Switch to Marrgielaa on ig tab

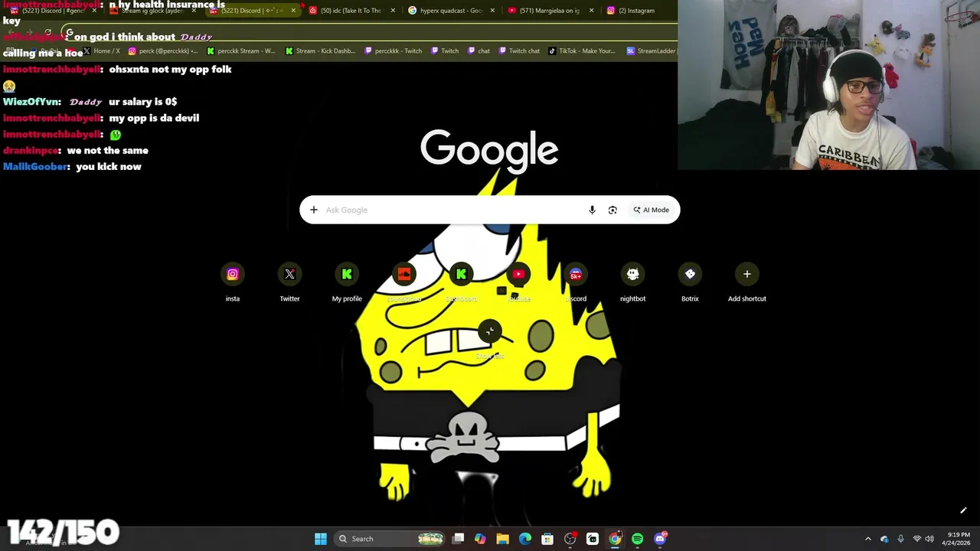coord(550,11)
